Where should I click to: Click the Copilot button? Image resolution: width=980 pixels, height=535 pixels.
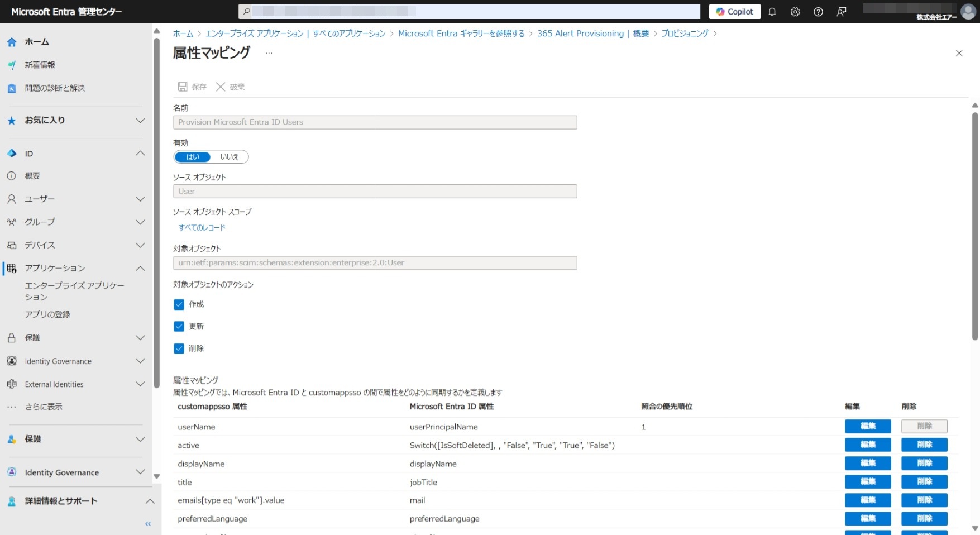(x=734, y=12)
